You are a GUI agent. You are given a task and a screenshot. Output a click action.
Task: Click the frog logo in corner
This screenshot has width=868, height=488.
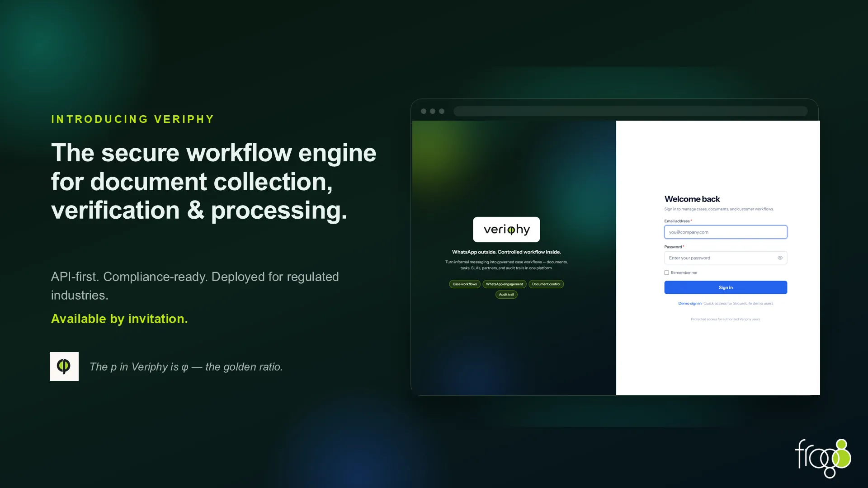823,458
